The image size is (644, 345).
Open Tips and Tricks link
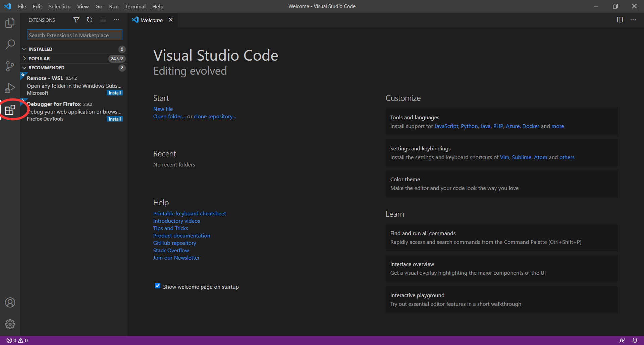[171, 228]
